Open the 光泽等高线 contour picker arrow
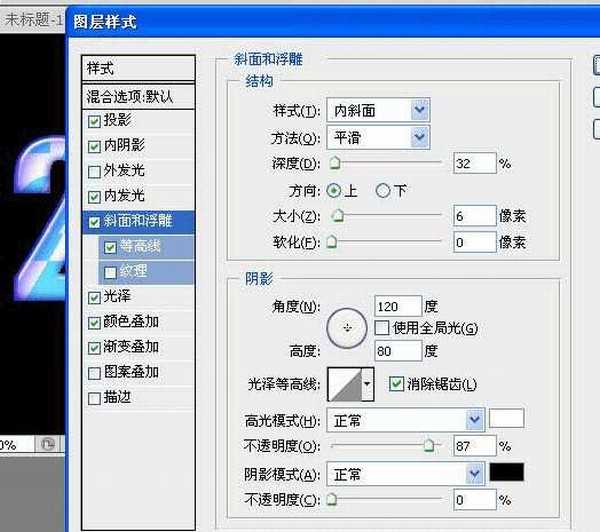 (x=367, y=384)
